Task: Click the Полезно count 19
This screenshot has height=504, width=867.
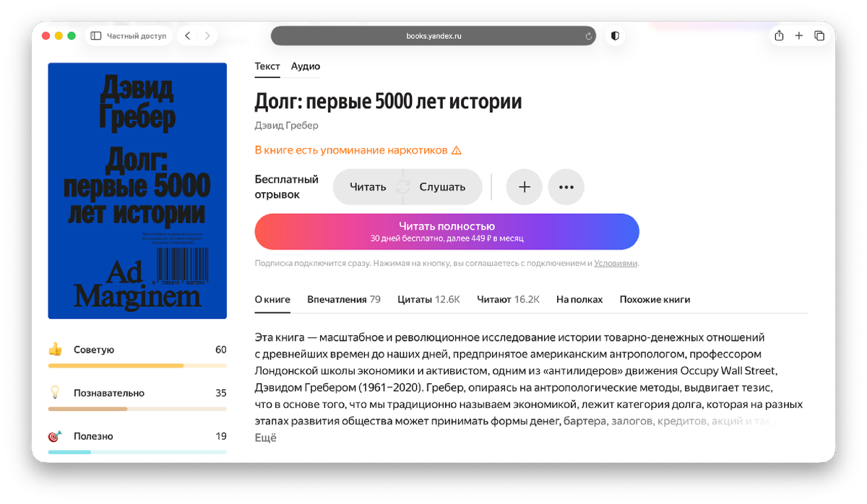Action: tap(221, 436)
